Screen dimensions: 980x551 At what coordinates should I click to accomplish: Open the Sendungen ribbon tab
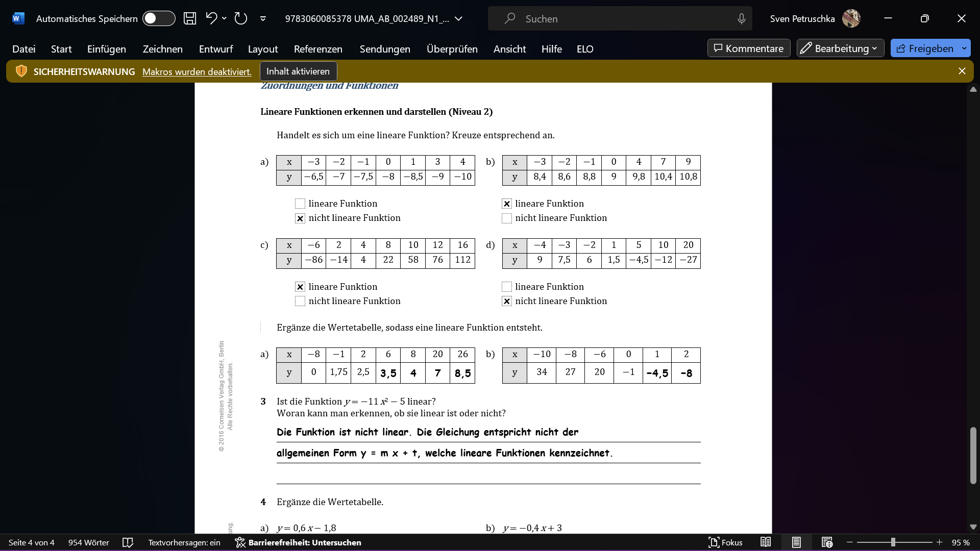tap(385, 49)
